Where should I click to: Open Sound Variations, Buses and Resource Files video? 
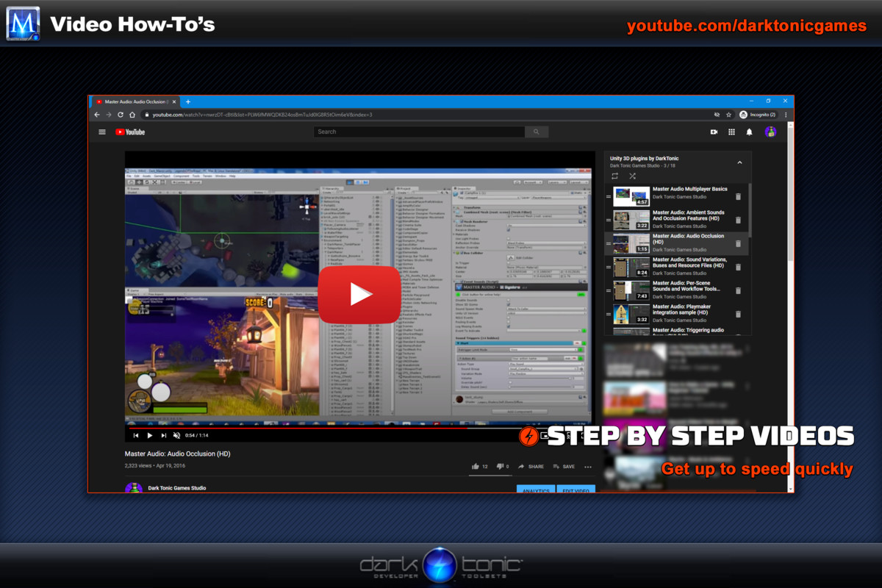689,262
